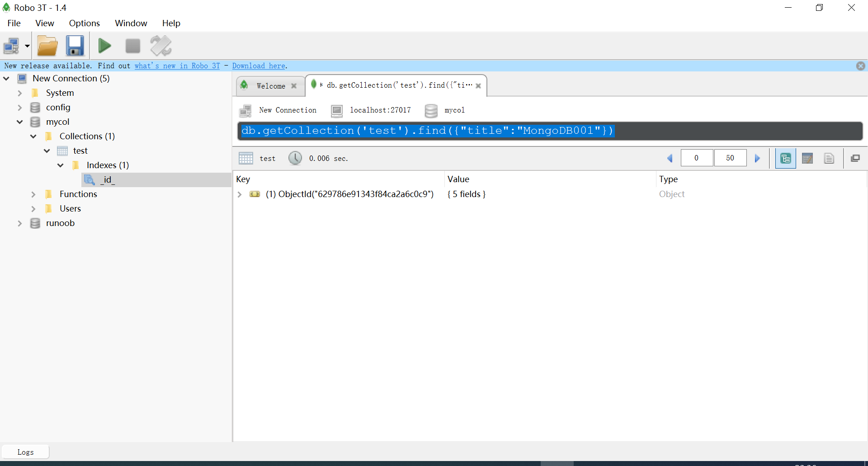Click the skip value field showing 0
The height and width of the screenshot is (466, 868).
tap(697, 158)
